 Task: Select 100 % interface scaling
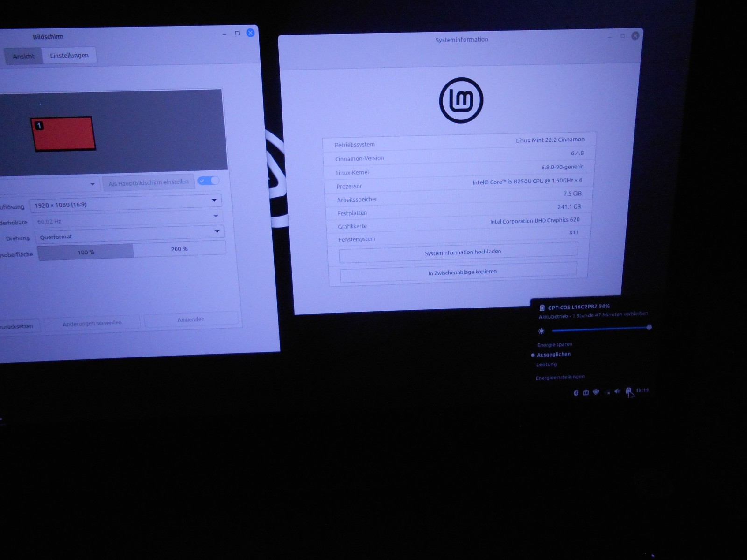(86, 252)
